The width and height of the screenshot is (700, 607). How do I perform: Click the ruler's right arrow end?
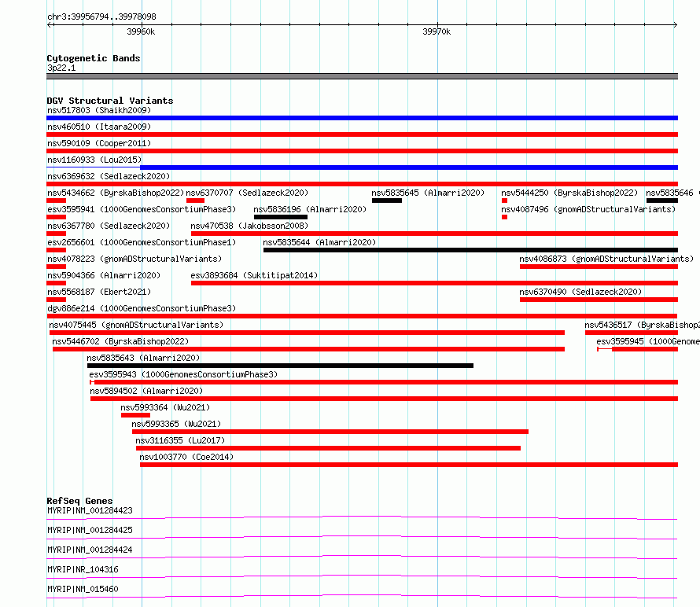pos(675,25)
